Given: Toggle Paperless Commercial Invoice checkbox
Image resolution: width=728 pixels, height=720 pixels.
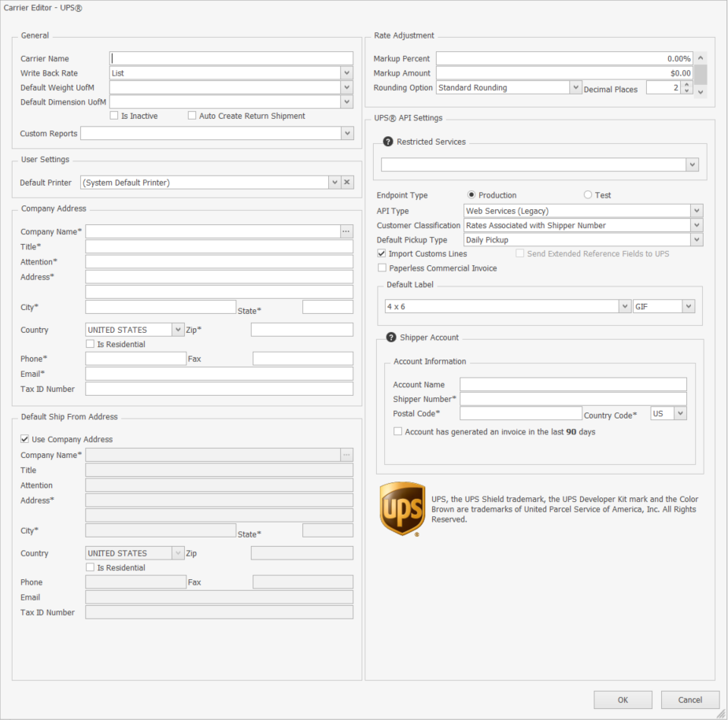Looking at the screenshot, I should (x=382, y=268).
